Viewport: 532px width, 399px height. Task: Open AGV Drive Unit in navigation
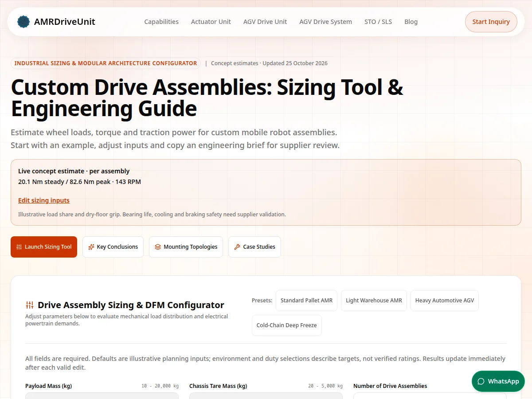(x=265, y=22)
